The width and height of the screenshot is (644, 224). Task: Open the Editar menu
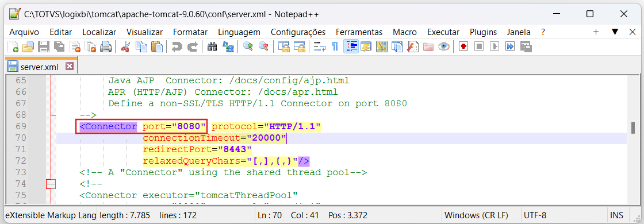(61, 32)
